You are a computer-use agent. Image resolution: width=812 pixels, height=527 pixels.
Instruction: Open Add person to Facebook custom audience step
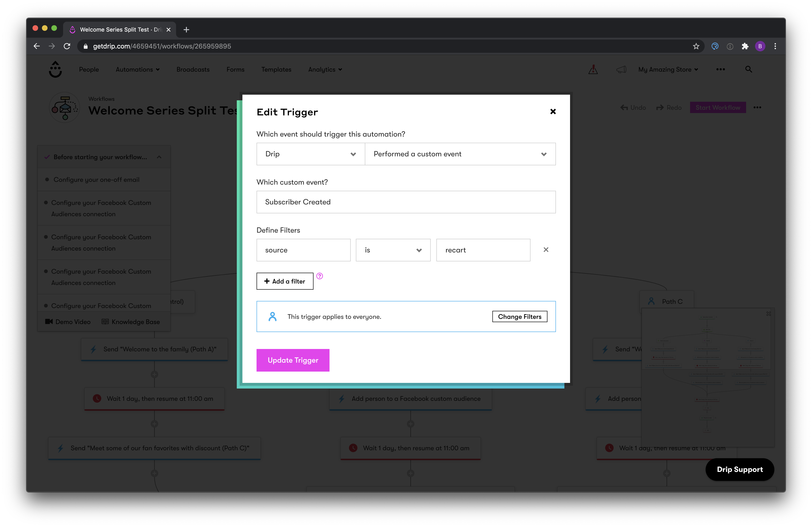tap(410, 399)
